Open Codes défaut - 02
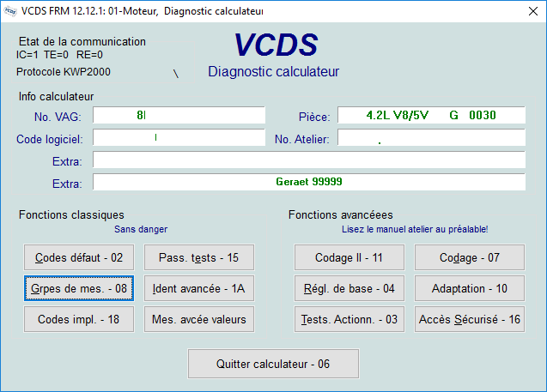 tap(79, 257)
